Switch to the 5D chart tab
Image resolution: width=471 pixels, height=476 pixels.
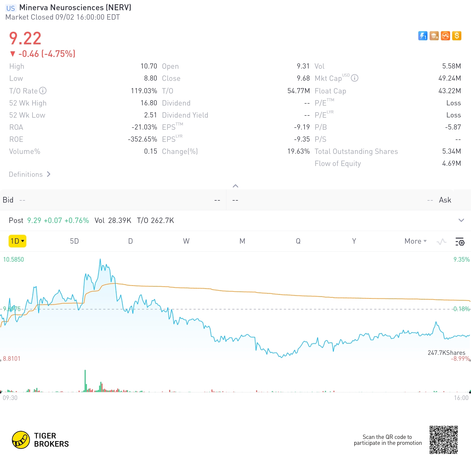(74, 241)
